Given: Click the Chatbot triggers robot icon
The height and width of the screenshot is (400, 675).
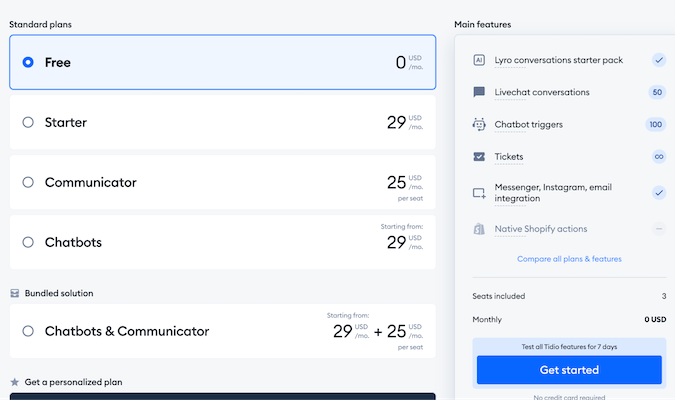Looking at the screenshot, I should pos(478,125).
